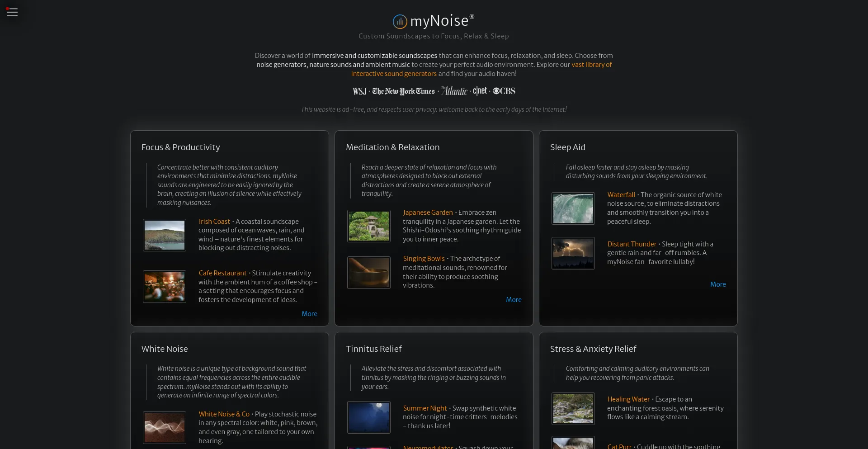Open the Healing Water link

coord(628,399)
